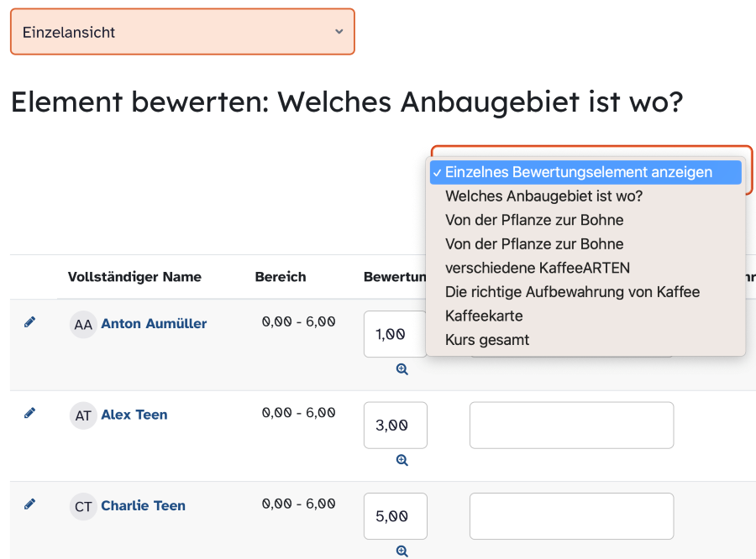Open the Einzelansicht view dropdown
Image resolution: width=756 pixels, height=559 pixels.
[182, 32]
